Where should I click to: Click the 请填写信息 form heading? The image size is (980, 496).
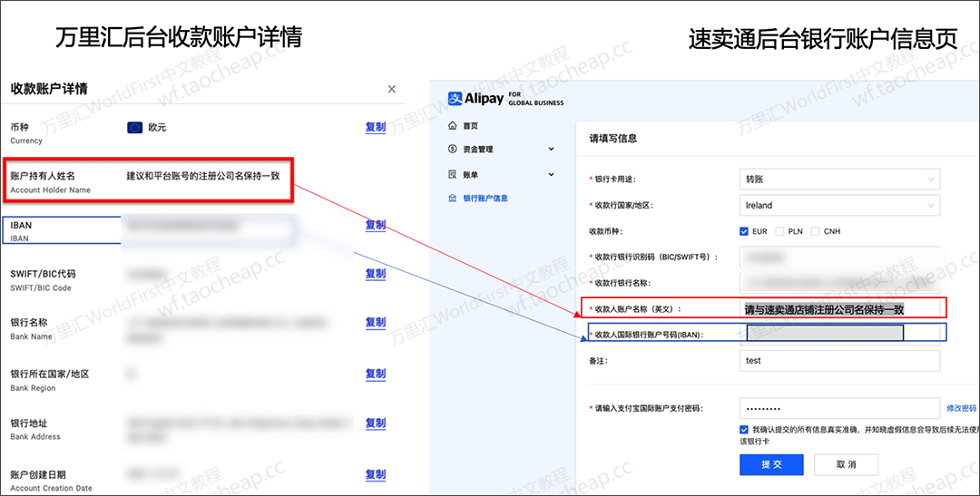pyautogui.click(x=612, y=139)
